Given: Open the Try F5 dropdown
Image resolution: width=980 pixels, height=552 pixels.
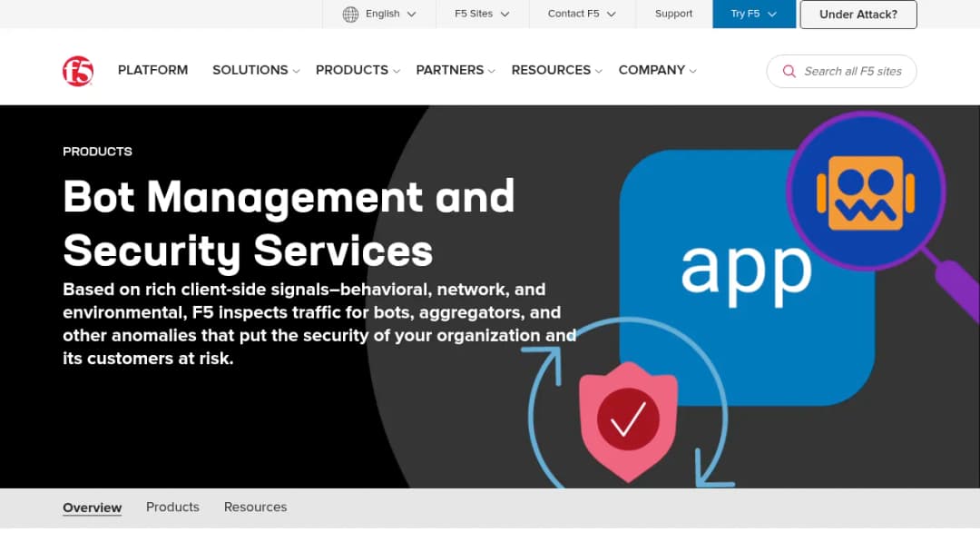Looking at the screenshot, I should pyautogui.click(x=754, y=14).
